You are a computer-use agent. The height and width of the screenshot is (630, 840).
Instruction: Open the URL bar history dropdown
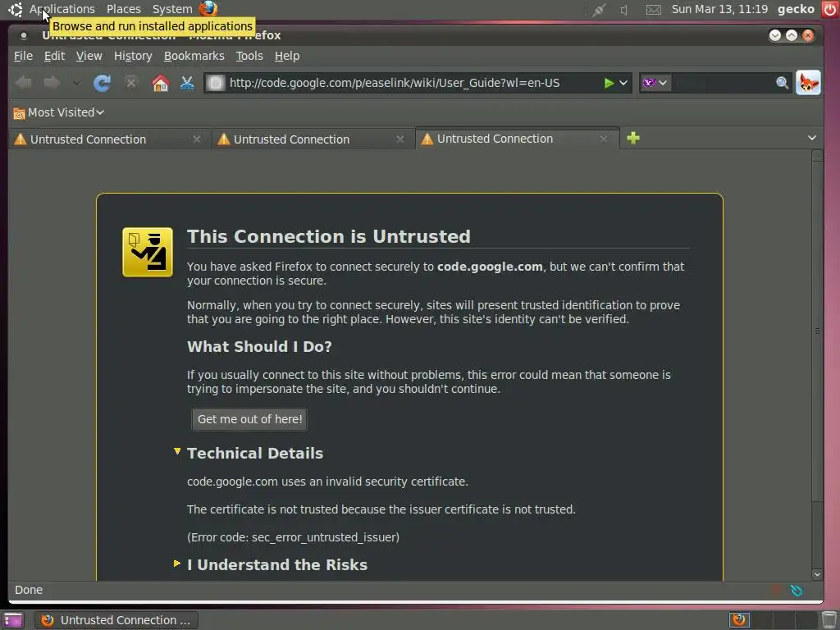tap(623, 83)
